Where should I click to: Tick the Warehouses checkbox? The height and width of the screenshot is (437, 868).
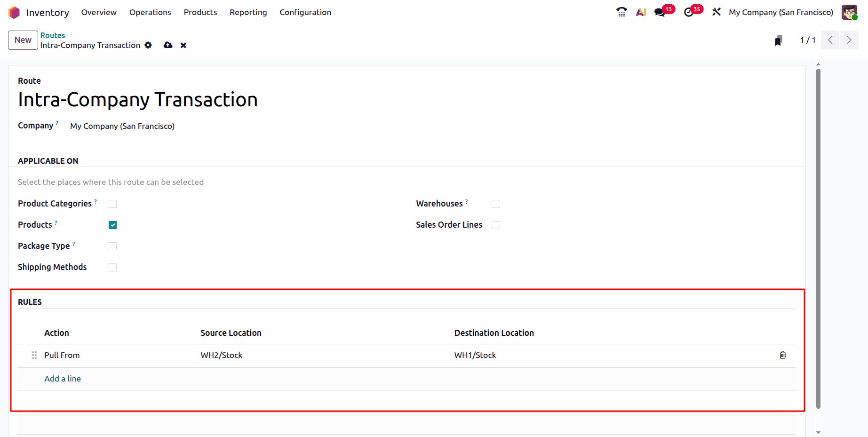[495, 204]
